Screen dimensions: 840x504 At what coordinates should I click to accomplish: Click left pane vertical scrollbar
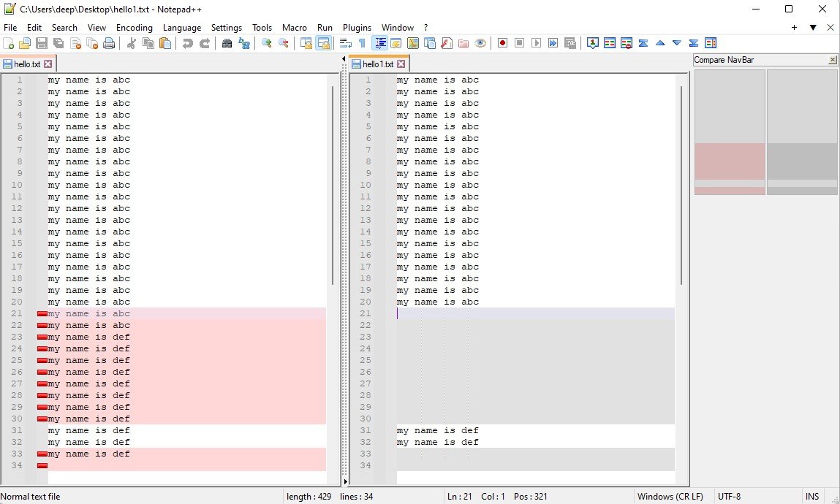coord(333,185)
